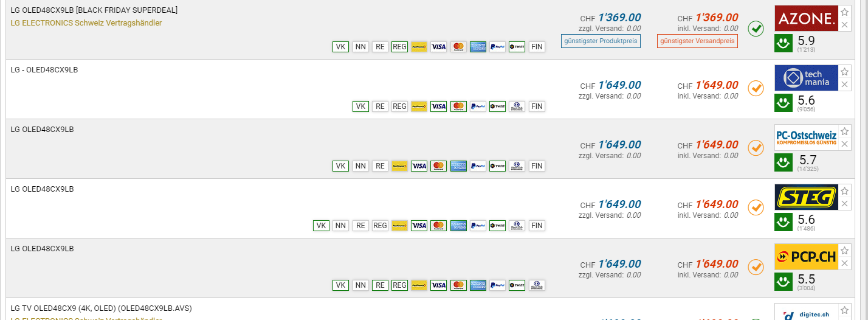Click the Mastercard icon in the STEG offer

438,226
